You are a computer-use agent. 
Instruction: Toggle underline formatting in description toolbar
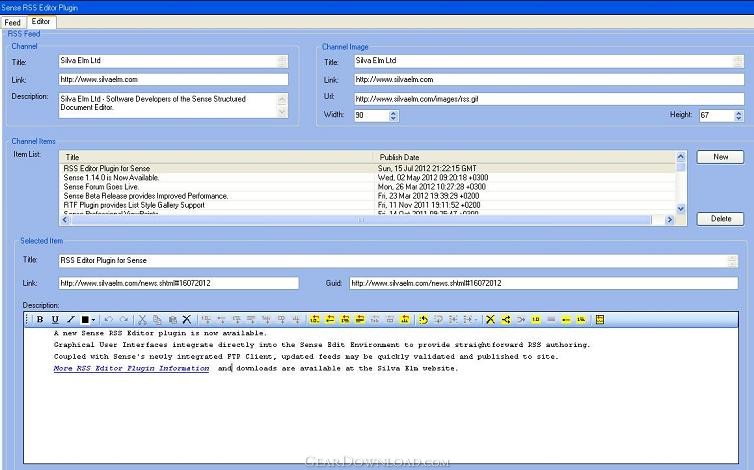(55, 319)
